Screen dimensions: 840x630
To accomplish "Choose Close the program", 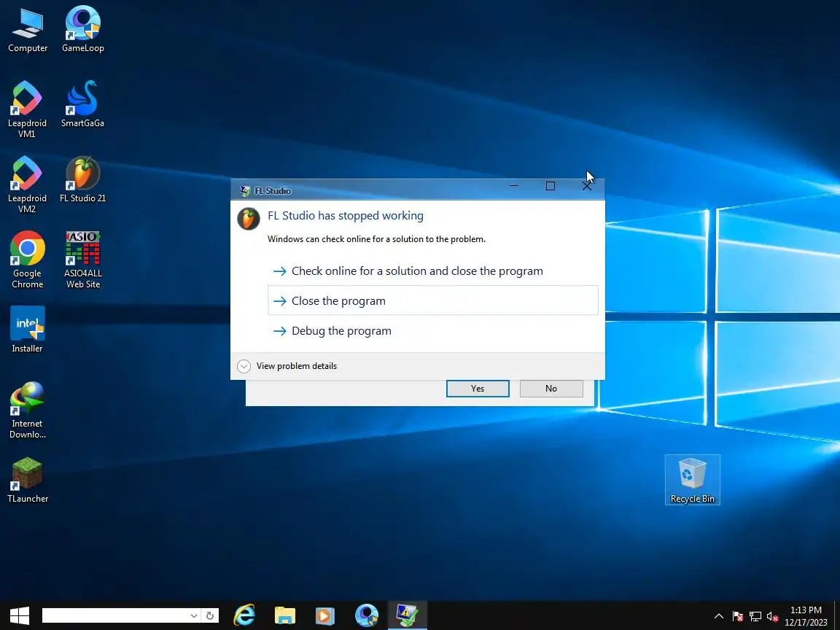I will point(433,300).
